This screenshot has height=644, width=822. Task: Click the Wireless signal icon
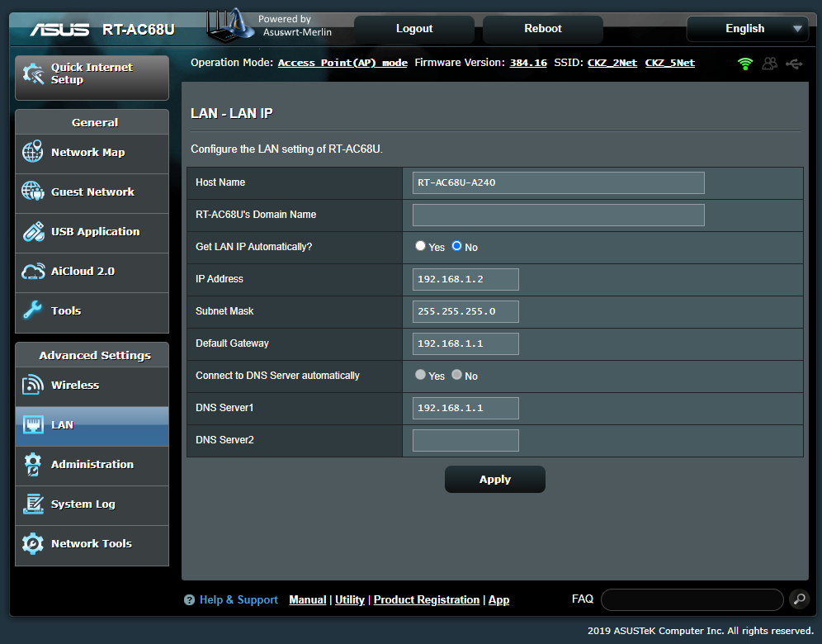point(32,385)
